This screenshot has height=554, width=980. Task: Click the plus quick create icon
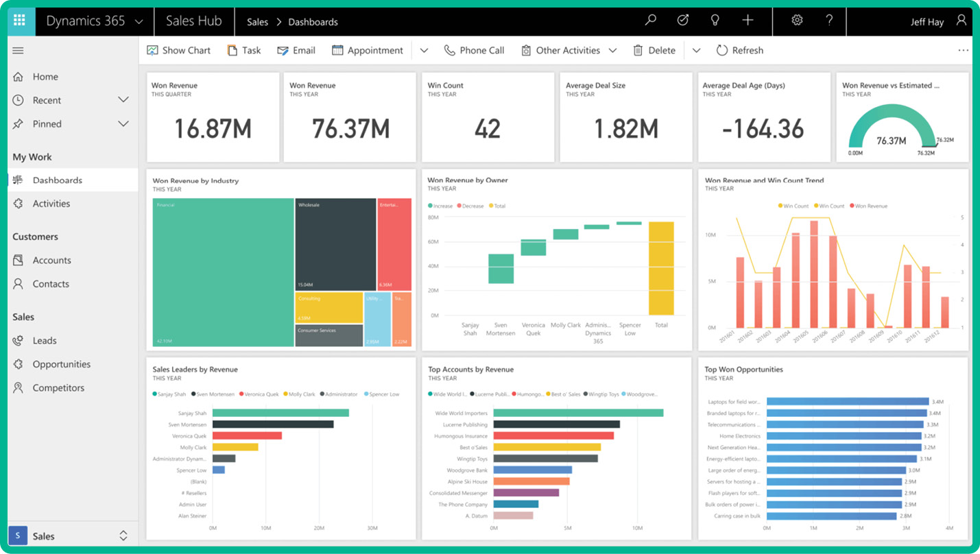748,21
